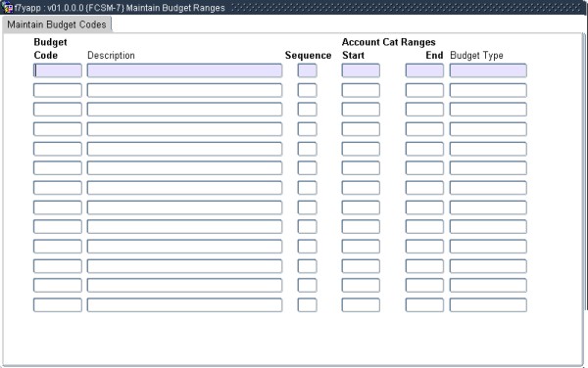Click the last-row Budget Code field
This screenshot has width=588, height=368.
click(58, 304)
